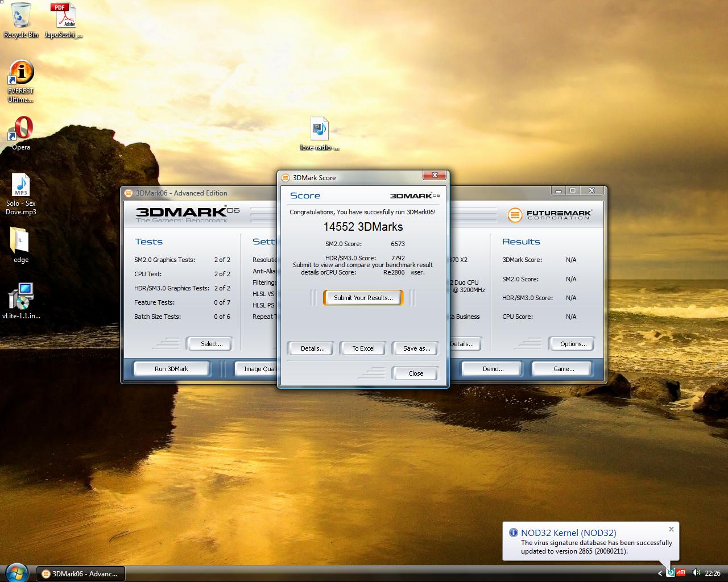Screen dimensions: 728x582
Task: Open Image Quality tools button
Action: coord(256,369)
